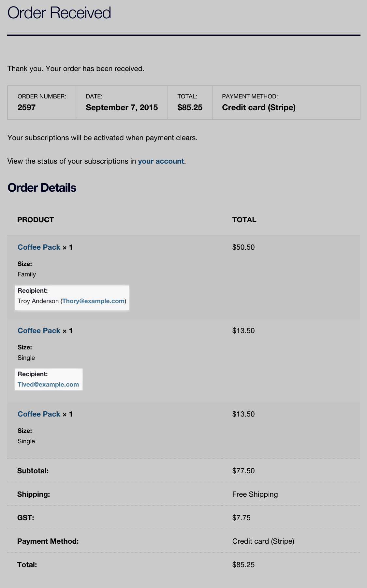The height and width of the screenshot is (588, 367).
Task: Open the 'your account' link
Action: (161, 161)
